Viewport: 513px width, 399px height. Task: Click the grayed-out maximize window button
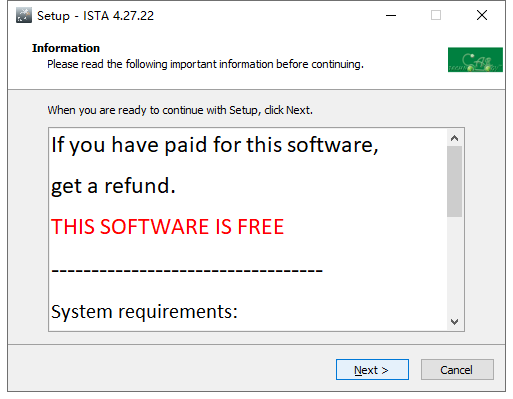point(436,15)
